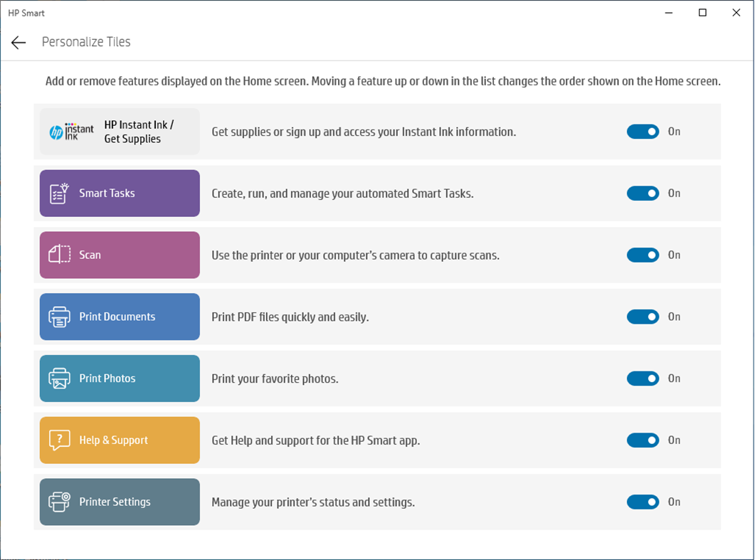Click the back arrow to return home

[x=18, y=42]
